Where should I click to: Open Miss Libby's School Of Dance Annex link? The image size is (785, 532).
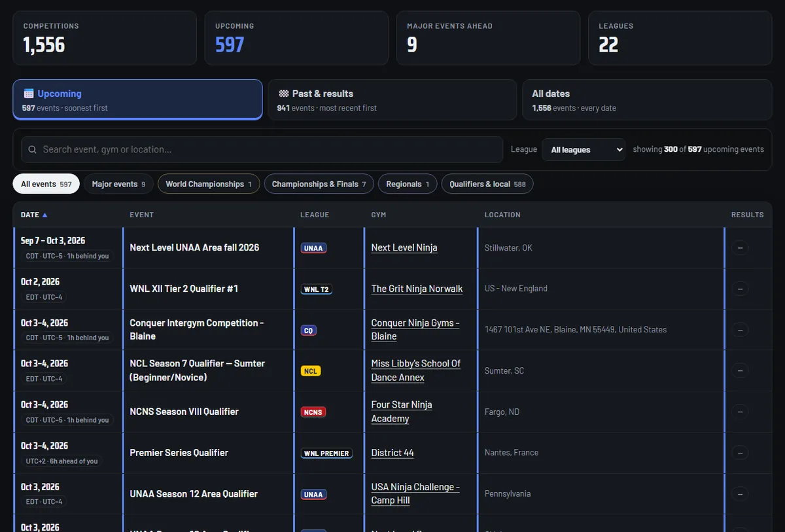pyautogui.click(x=416, y=370)
